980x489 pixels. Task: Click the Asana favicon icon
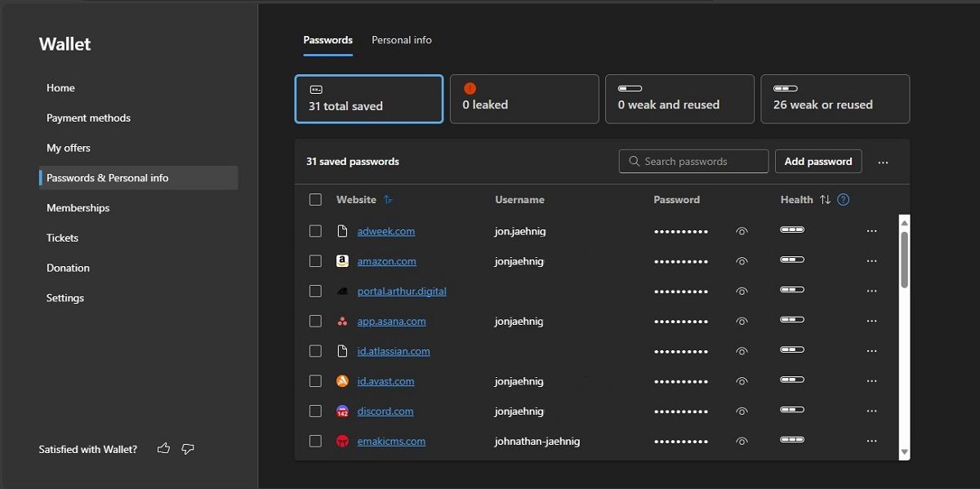point(342,321)
